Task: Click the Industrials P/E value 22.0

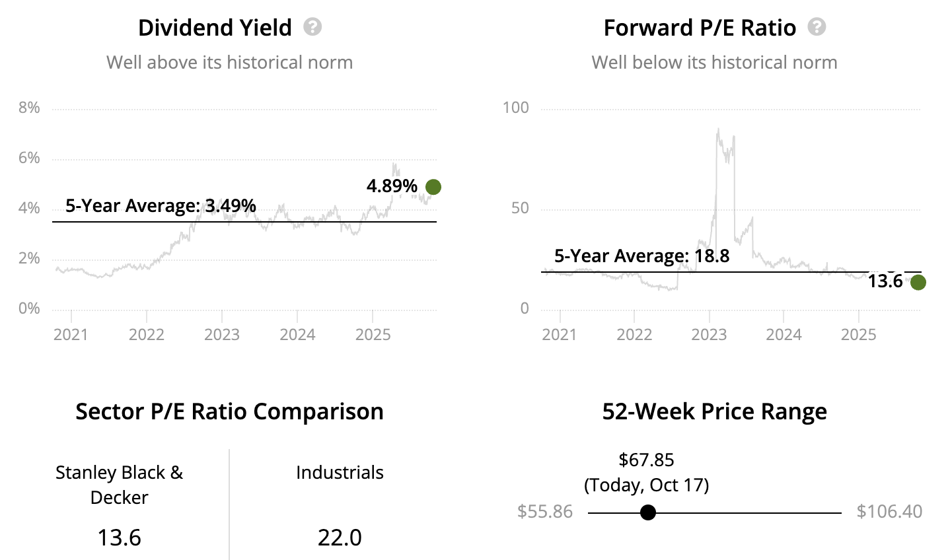Action: pos(340,538)
